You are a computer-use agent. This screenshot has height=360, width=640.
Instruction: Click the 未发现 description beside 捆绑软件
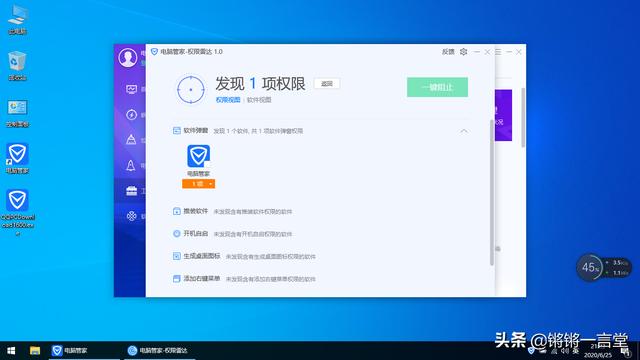click(253, 212)
